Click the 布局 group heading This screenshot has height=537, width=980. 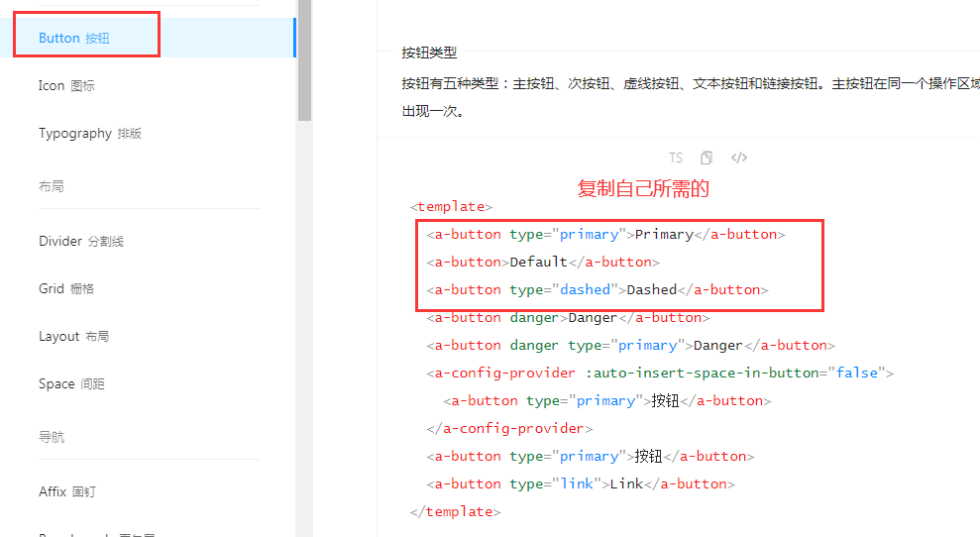(52, 186)
